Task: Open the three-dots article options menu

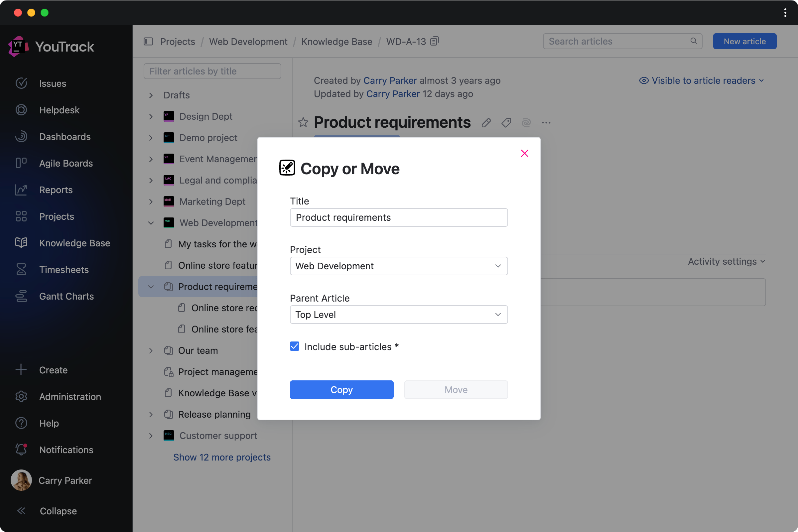Action: tap(546, 123)
